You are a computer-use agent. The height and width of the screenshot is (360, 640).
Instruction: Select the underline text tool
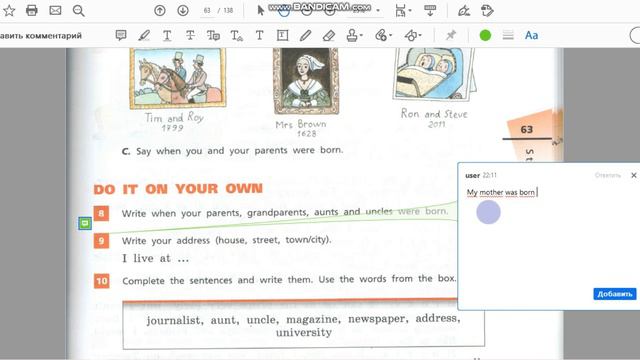[167, 36]
